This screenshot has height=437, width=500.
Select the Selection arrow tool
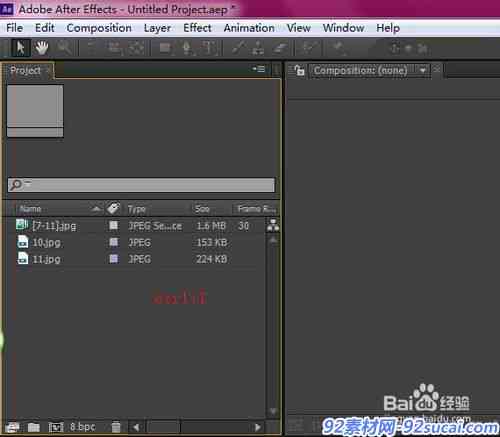(x=21, y=48)
